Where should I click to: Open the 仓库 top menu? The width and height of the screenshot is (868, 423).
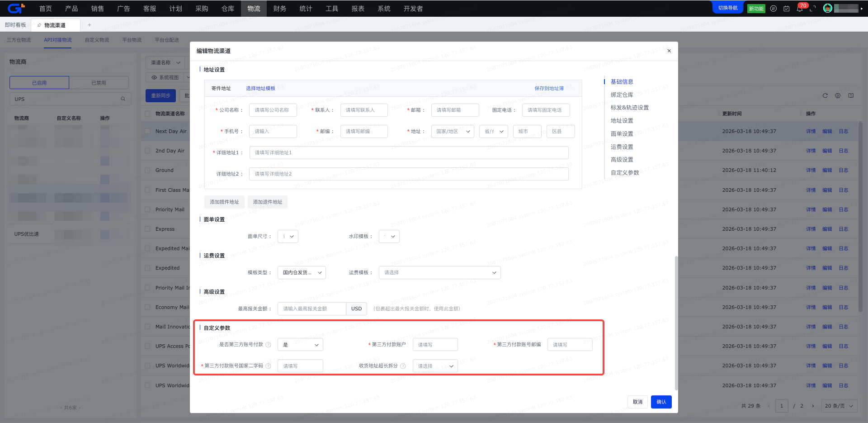click(228, 9)
